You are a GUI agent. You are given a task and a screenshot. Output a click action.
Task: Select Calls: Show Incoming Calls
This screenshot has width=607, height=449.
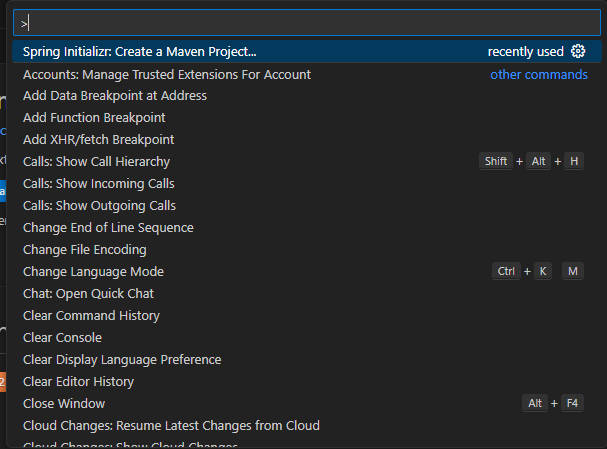point(307,184)
